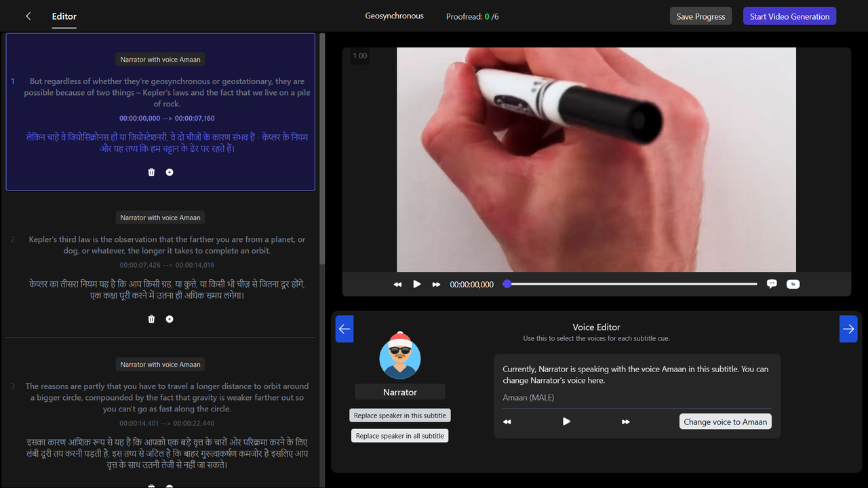Viewport: 868px width, 488px height.
Task: Start Video Generation
Action: pyautogui.click(x=789, y=16)
